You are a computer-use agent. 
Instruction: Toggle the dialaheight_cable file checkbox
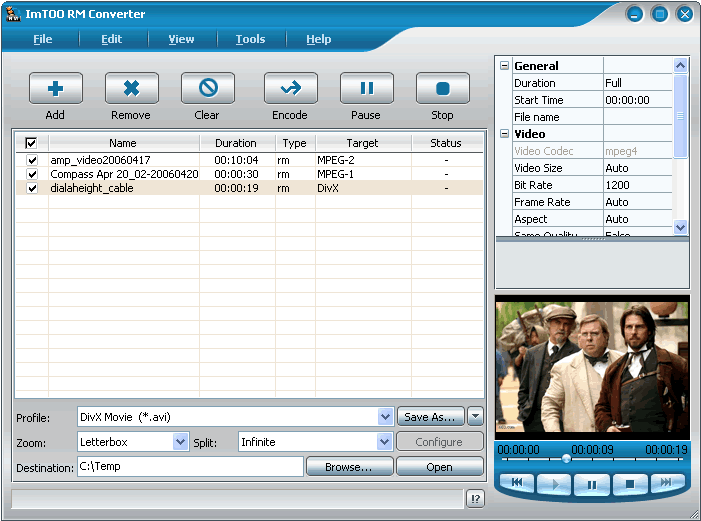click(x=32, y=188)
